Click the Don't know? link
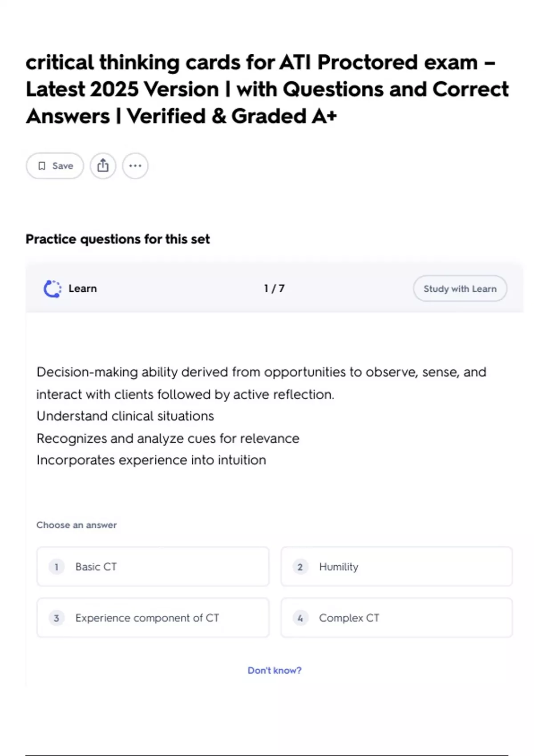 click(275, 670)
